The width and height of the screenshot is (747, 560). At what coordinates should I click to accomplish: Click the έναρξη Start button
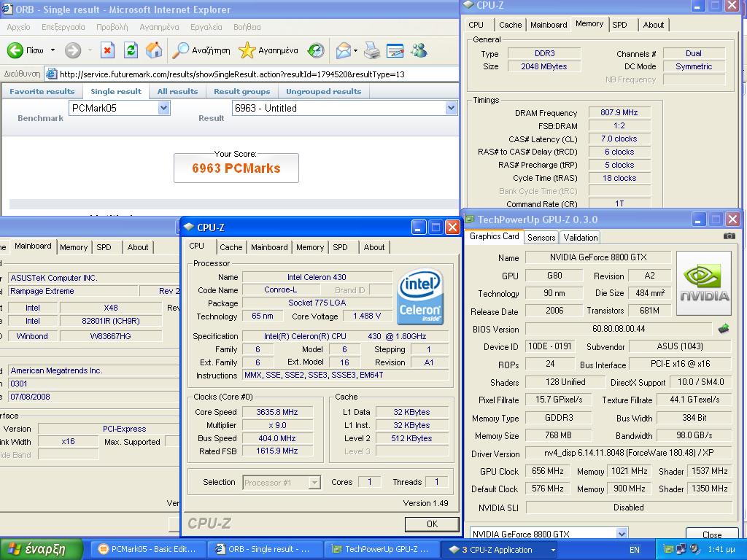(x=42, y=549)
